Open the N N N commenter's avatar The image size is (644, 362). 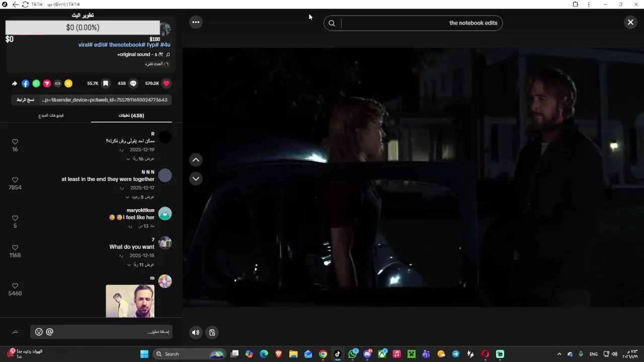click(165, 175)
